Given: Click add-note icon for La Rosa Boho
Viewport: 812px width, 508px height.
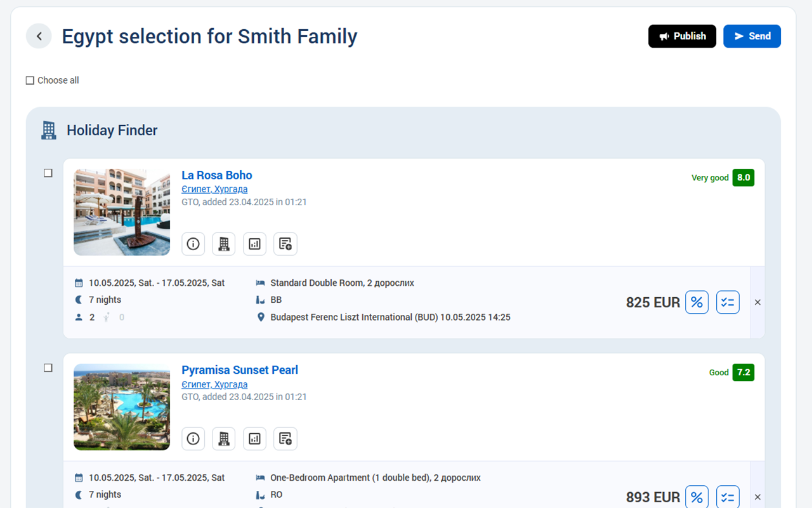Looking at the screenshot, I should 285,244.
